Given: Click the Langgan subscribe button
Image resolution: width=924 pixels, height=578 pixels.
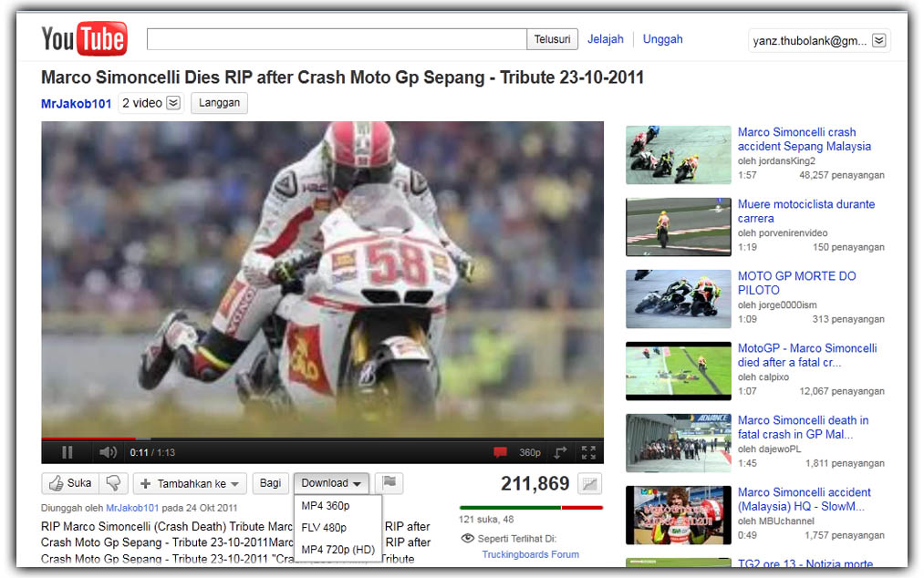Looking at the screenshot, I should pos(219,102).
